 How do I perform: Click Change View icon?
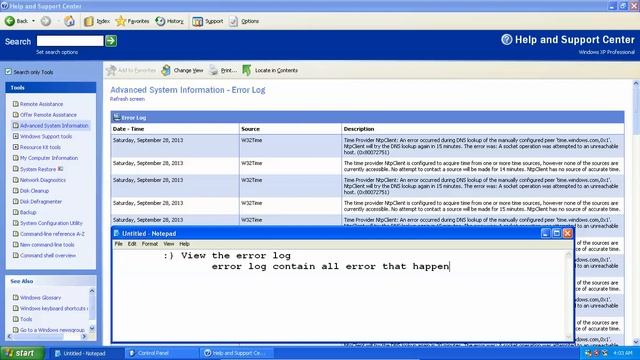[166, 70]
